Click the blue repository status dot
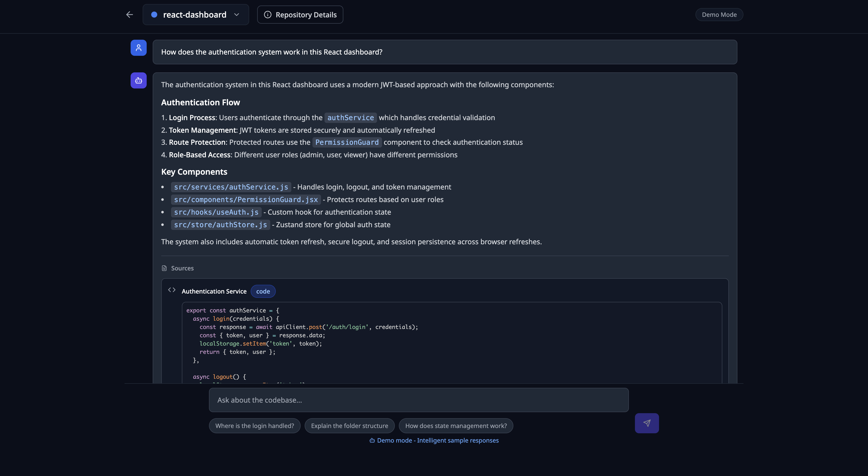868x476 pixels. pyautogui.click(x=154, y=15)
